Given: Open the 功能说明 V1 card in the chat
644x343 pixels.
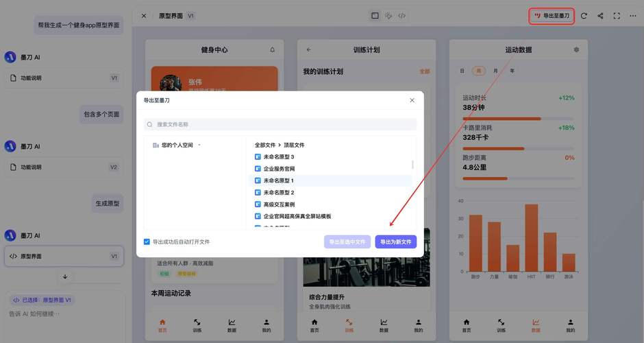Looking at the screenshot, I should tap(64, 78).
